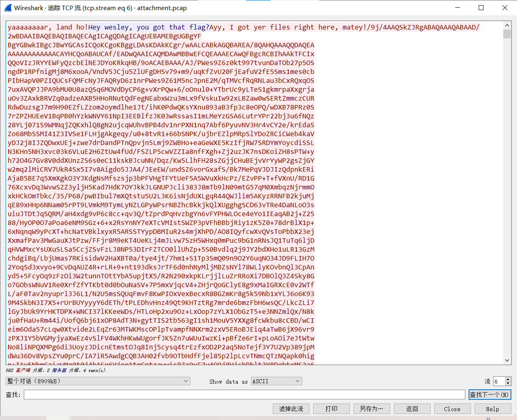Click inside the 查找 search field

[x=244, y=395]
